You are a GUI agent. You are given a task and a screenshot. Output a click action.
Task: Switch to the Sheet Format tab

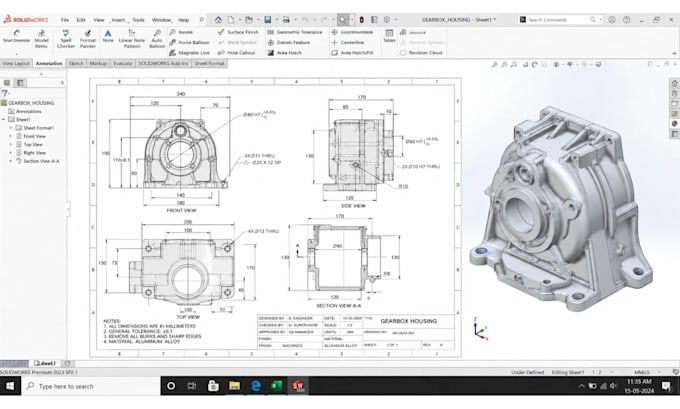[209, 63]
